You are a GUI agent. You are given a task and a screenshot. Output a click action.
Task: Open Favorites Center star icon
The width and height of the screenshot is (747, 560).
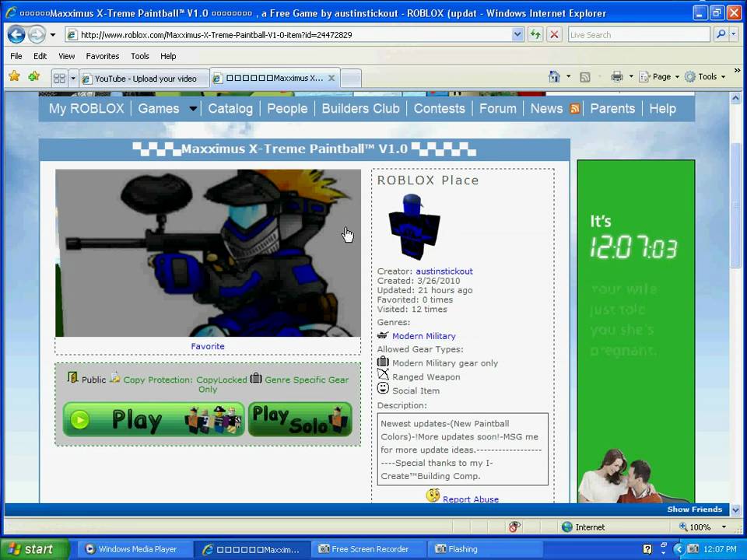(x=14, y=76)
